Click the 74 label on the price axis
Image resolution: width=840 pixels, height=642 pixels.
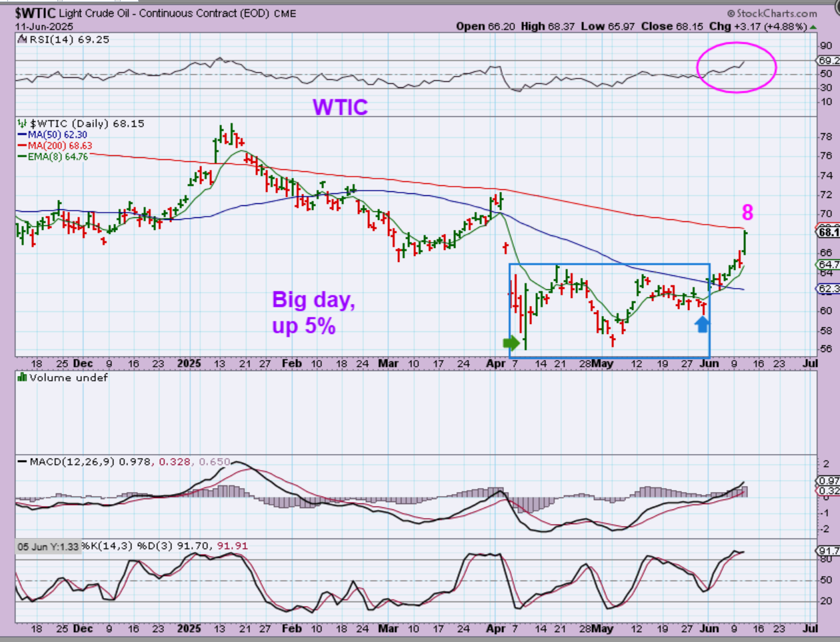pyautogui.click(x=826, y=175)
